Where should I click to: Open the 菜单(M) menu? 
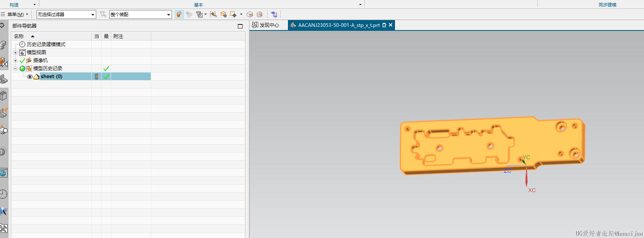(14, 14)
